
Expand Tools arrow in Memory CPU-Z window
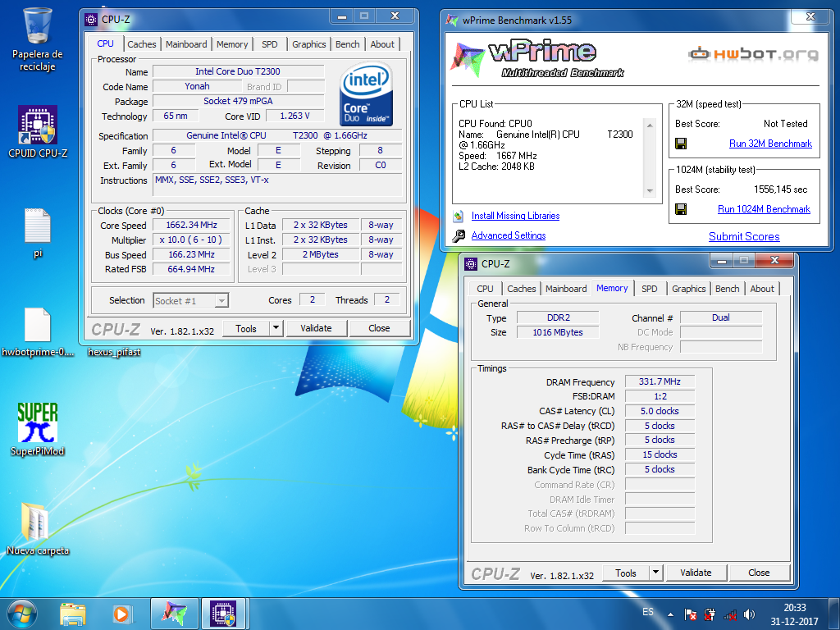click(655, 573)
